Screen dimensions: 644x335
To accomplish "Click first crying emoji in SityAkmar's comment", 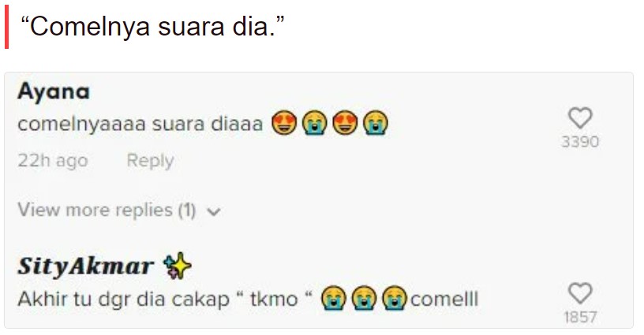I will click(334, 298).
